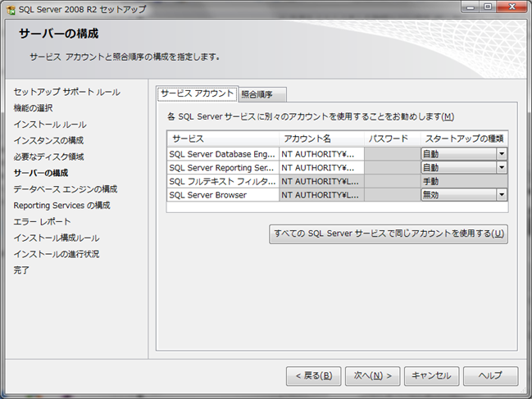Click the サービス column header
This screenshot has height=399, width=532.
tap(223, 138)
